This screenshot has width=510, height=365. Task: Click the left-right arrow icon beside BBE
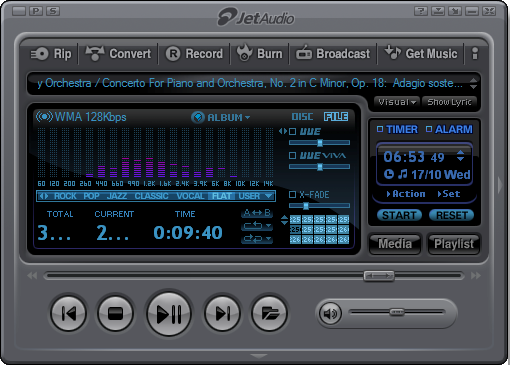click(x=283, y=131)
